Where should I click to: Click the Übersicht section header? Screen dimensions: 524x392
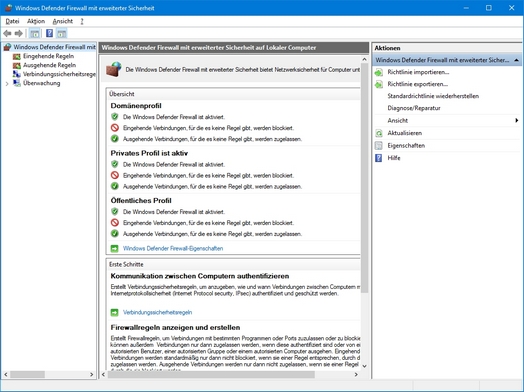[x=122, y=94]
